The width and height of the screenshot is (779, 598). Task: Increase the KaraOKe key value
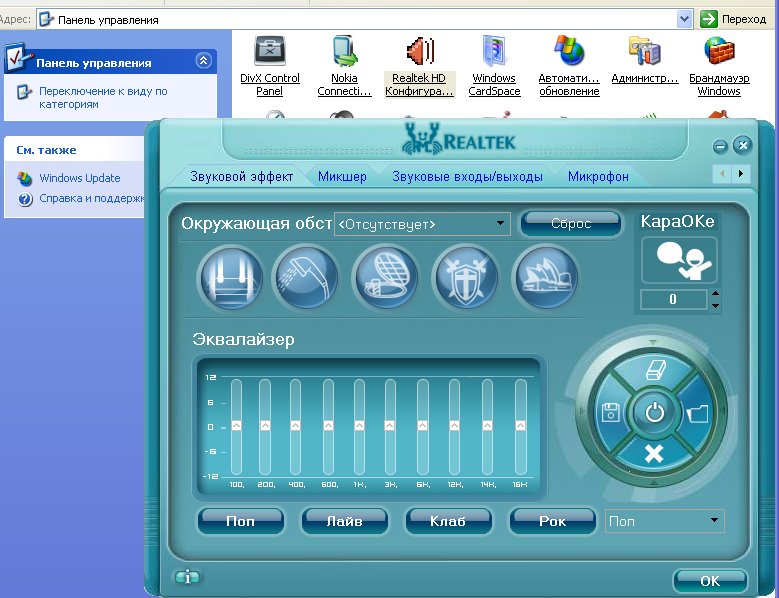click(x=715, y=293)
